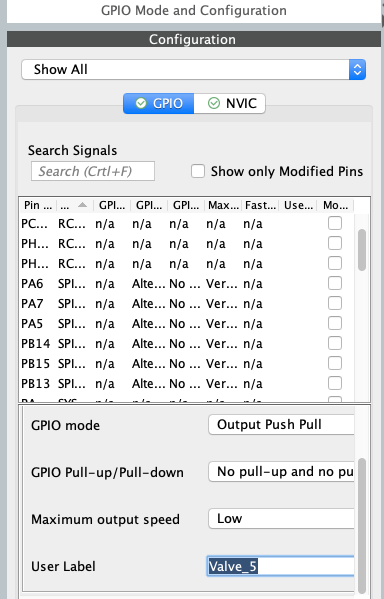Enable Show only Modified Pins checkbox
This screenshot has height=599, width=384.
coord(198,171)
